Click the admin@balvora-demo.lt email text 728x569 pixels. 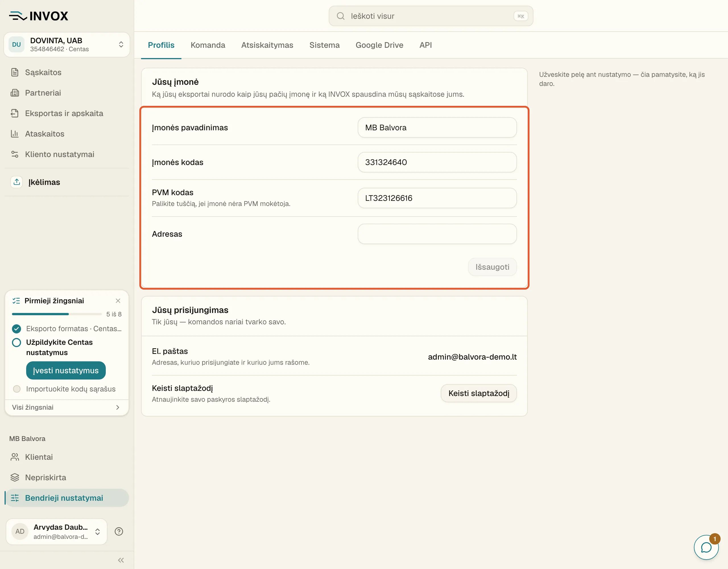click(x=472, y=357)
